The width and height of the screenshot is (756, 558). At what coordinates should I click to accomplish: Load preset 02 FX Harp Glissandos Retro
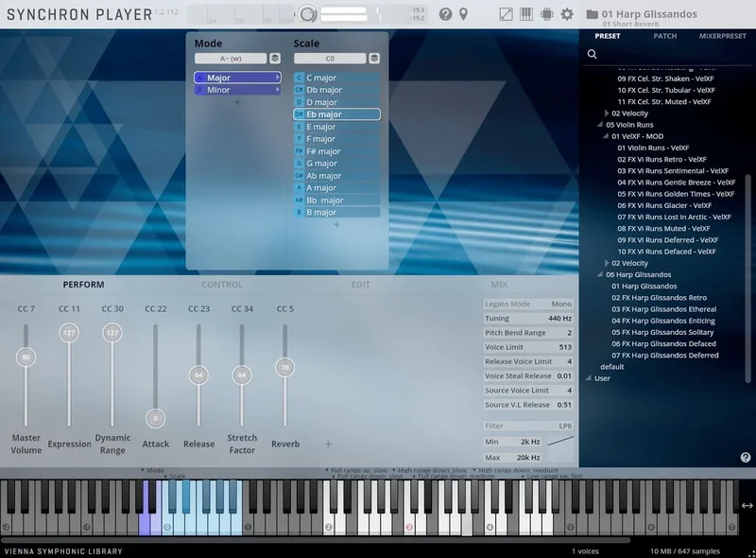[x=659, y=298]
